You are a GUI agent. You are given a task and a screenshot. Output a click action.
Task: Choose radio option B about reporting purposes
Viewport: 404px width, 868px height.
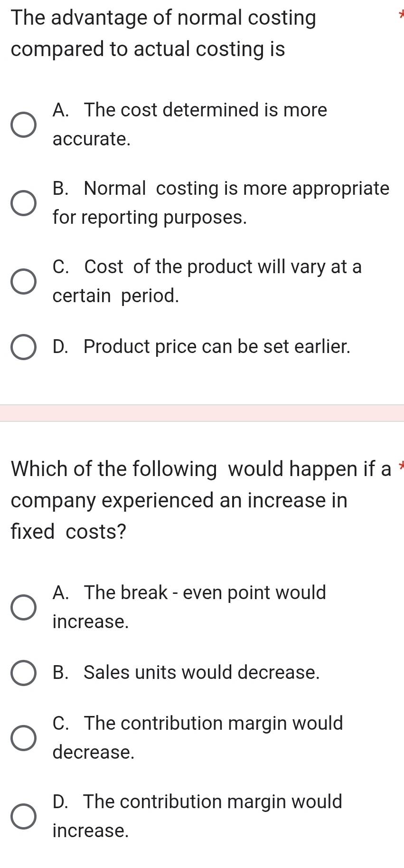tap(24, 203)
